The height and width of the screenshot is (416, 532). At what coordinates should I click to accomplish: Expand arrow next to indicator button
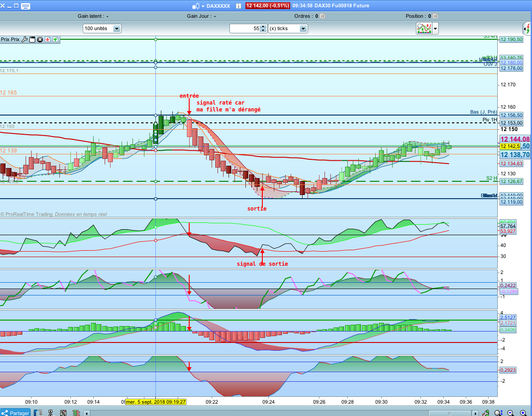click(x=435, y=28)
